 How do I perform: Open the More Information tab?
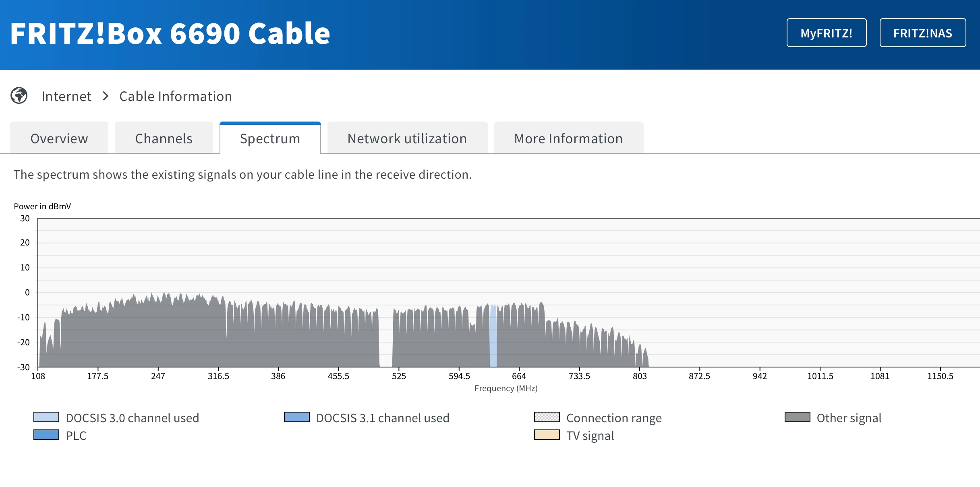tap(568, 138)
